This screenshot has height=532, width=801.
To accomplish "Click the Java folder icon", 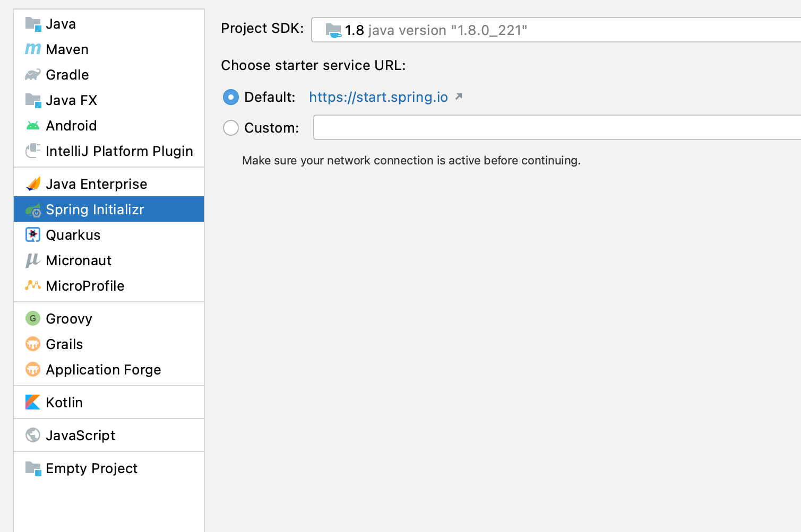I will click(33, 24).
